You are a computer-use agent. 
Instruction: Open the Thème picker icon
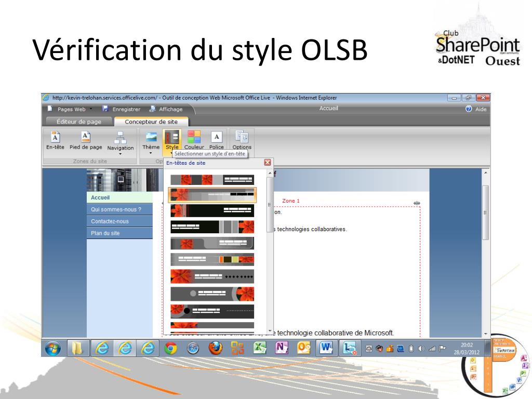click(x=151, y=137)
